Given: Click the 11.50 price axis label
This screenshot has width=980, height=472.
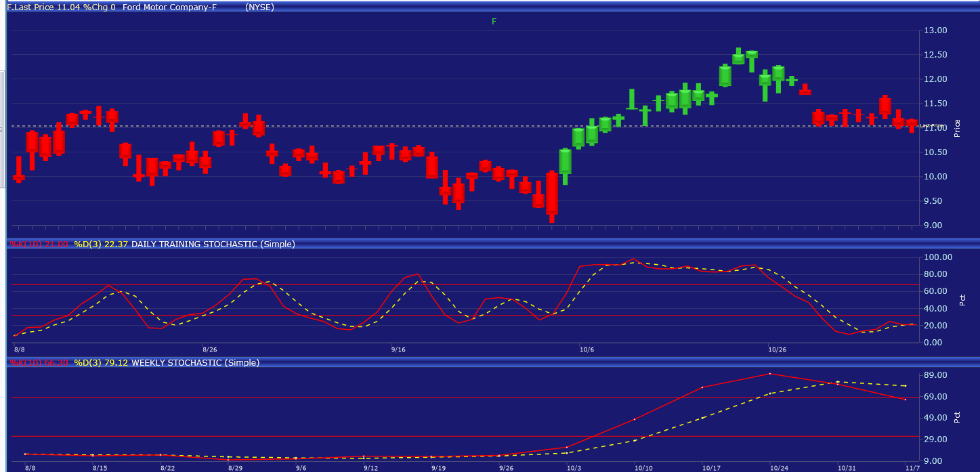Looking at the screenshot, I should point(935,104).
